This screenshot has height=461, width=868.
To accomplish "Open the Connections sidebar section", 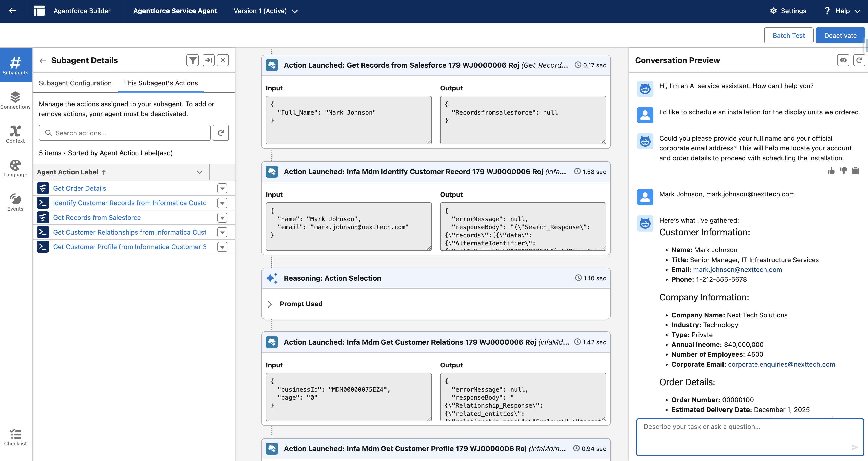I will 15,100.
